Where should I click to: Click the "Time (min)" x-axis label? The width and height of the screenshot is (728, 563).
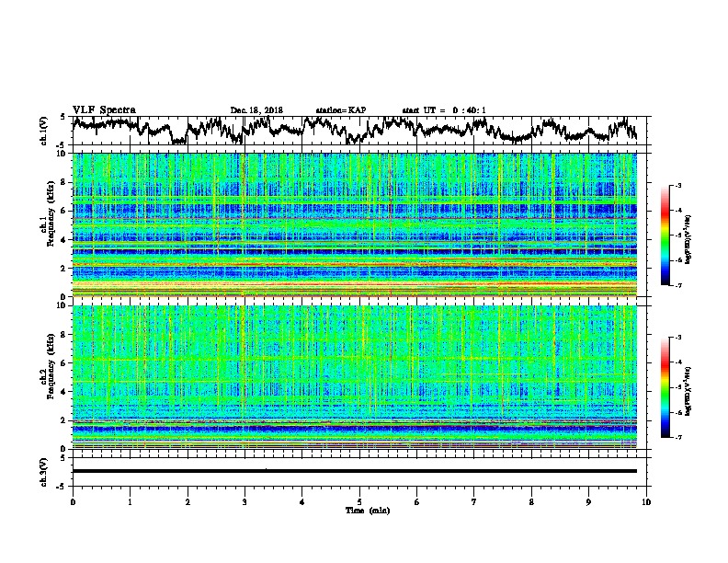[x=368, y=511]
